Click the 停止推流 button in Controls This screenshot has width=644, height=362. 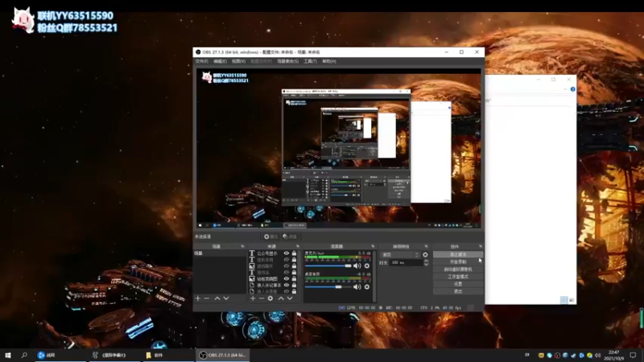coord(458,254)
